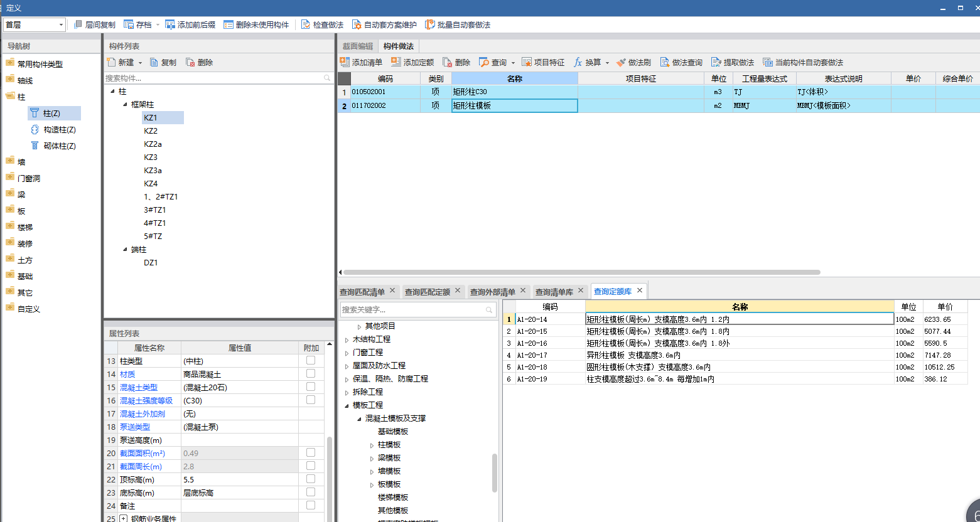The image size is (980, 522).
Task: Toggle 附加 checkbox for 混凝土类型 row
Action: 311,386
